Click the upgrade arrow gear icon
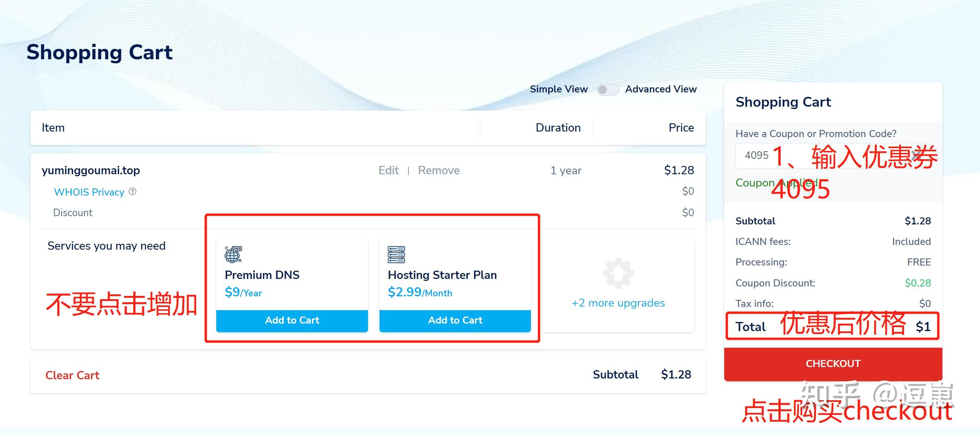Screen dimensions: 980x435 pyautogui.click(x=618, y=273)
